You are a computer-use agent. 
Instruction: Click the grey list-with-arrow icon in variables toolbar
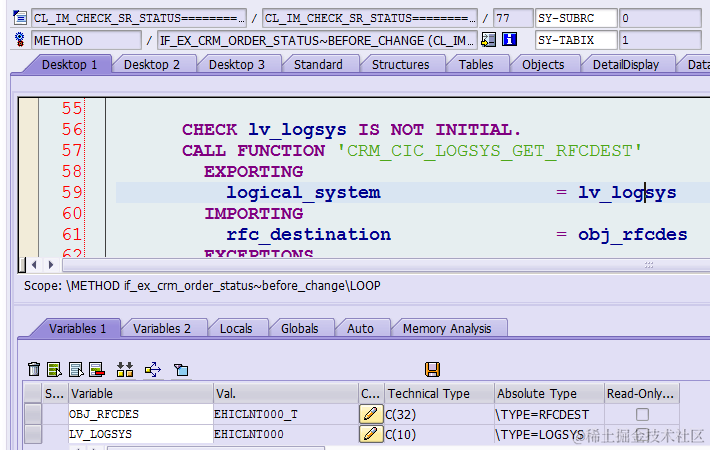click(76, 369)
